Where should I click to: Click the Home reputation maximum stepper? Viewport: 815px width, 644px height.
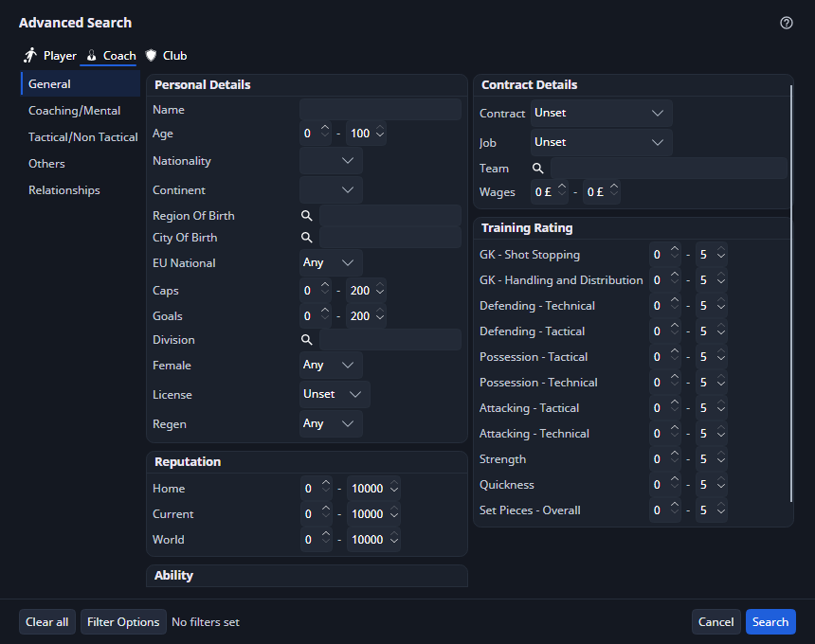373,488
